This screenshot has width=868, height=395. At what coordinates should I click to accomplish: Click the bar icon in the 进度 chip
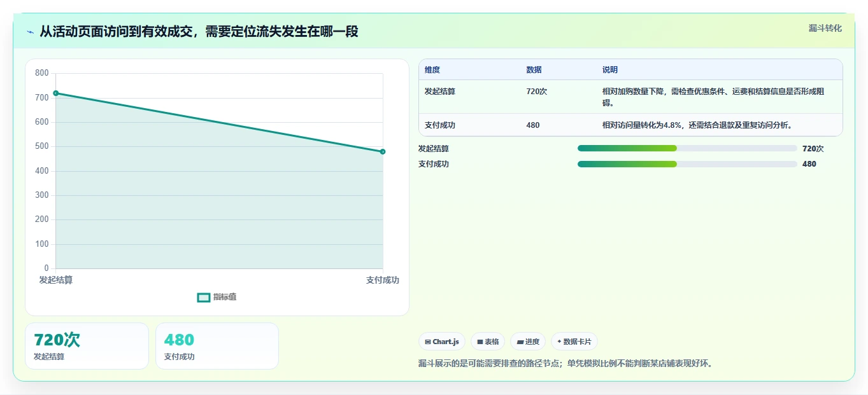520,342
